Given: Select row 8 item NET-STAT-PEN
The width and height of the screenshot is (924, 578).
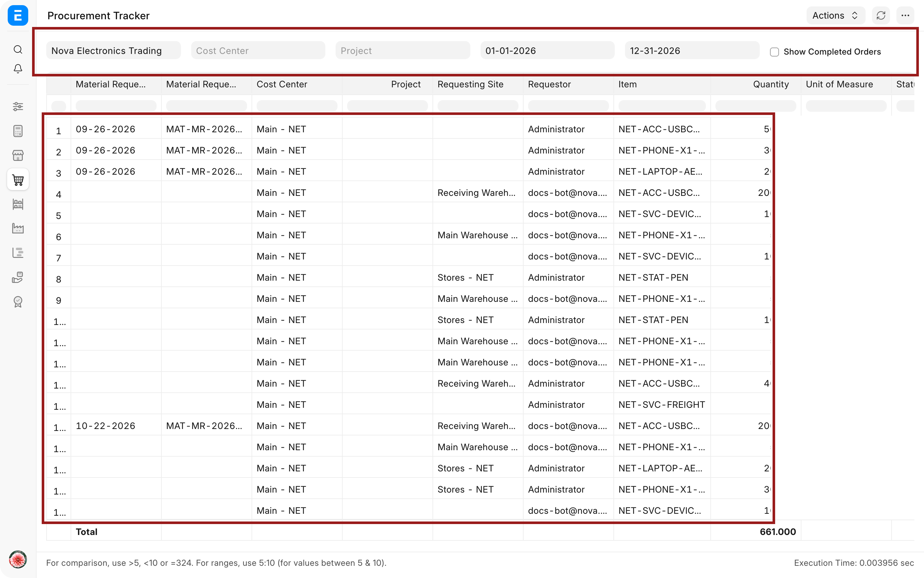Looking at the screenshot, I should [662, 277].
